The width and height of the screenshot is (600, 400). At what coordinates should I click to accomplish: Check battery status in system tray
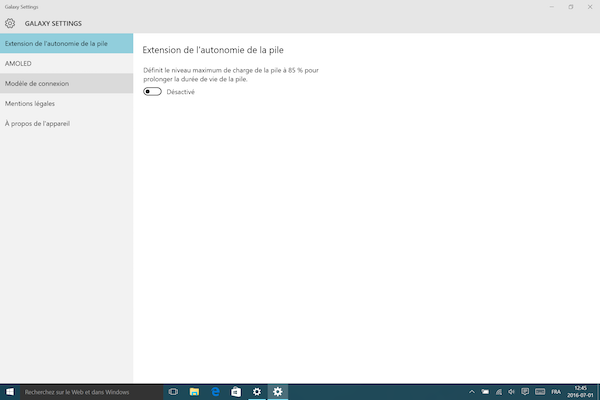point(485,392)
